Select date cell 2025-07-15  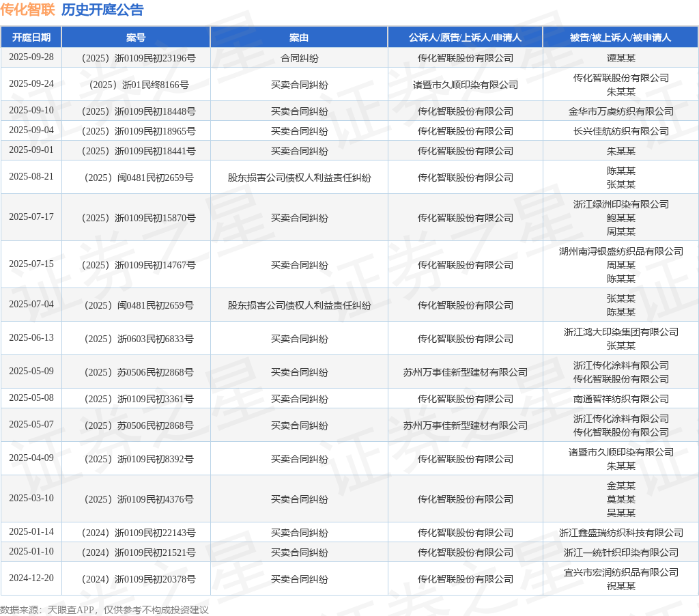click(31, 264)
